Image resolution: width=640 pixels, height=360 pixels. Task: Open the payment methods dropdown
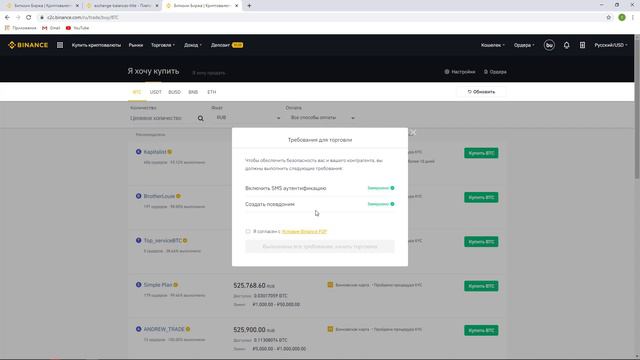click(x=322, y=118)
